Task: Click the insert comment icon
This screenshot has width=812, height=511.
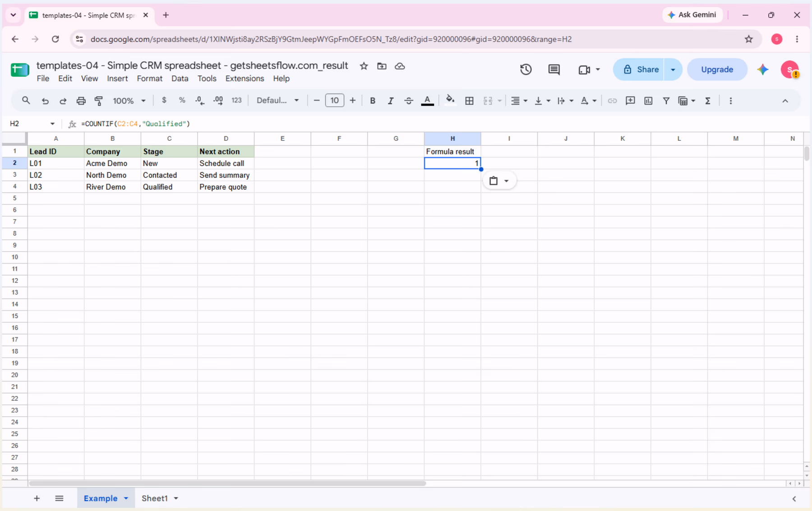Action: (x=630, y=101)
